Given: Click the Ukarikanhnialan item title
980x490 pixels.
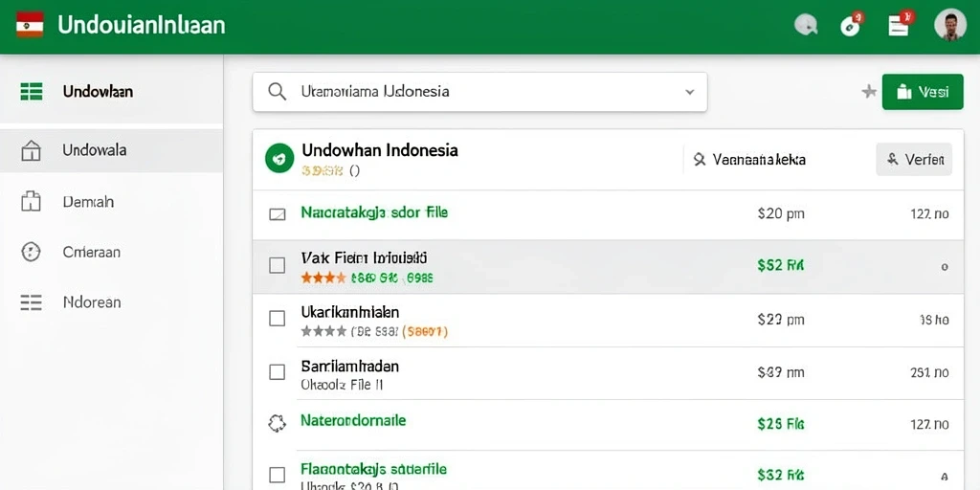Looking at the screenshot, I should tap(350, 311).
